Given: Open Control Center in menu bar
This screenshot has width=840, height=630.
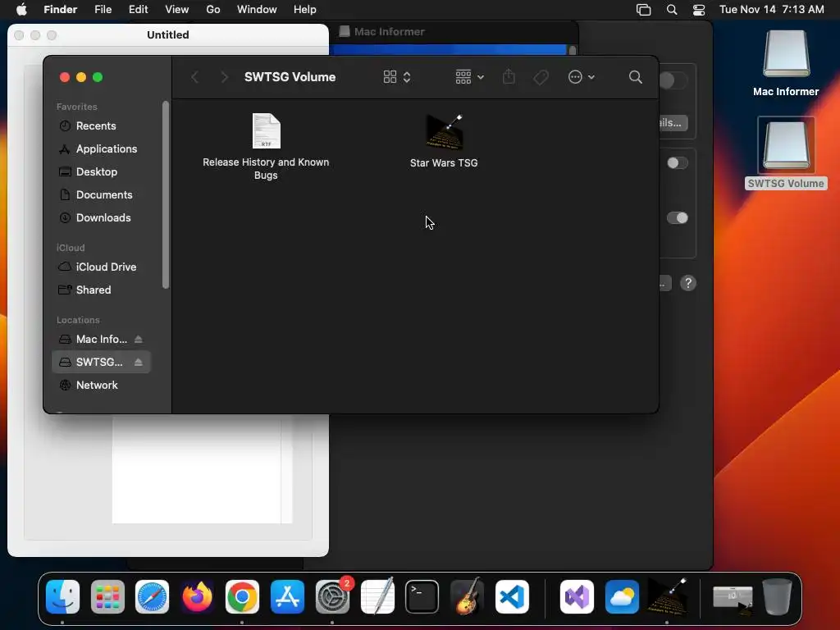Looking at the screenshot, I should pyautogui.click(x=699, y=10).
